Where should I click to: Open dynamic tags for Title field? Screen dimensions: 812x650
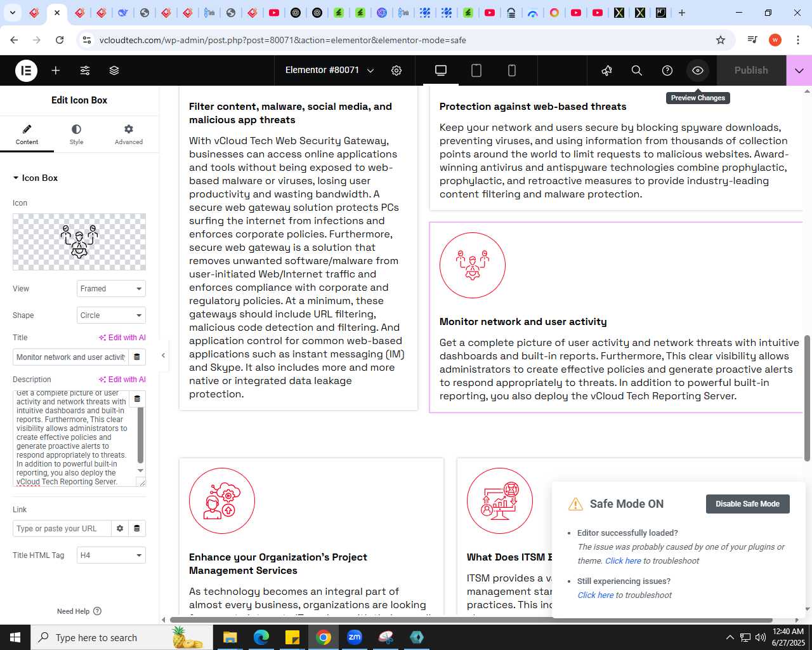[136, 357]
